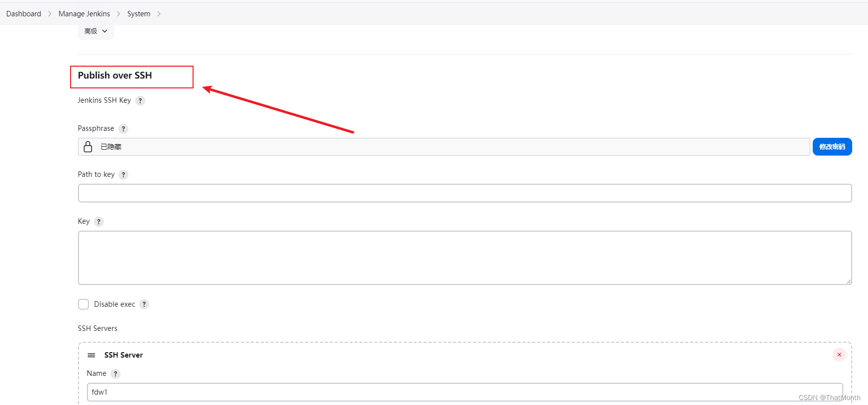This screenshot has width=868, height=405.
Task: Click the Publish over SSH heading
Action: (115, 76)
